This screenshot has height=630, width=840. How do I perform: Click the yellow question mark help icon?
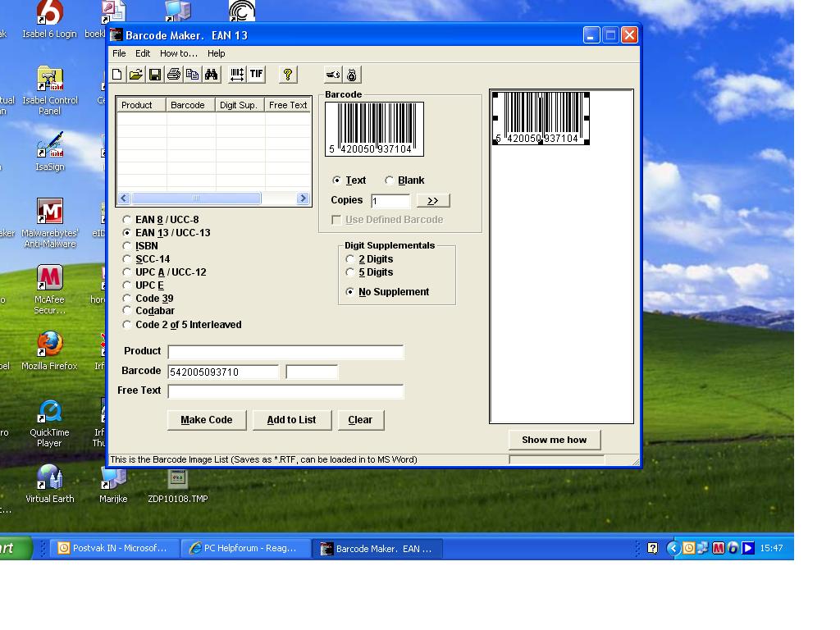(x=287, y=75)
